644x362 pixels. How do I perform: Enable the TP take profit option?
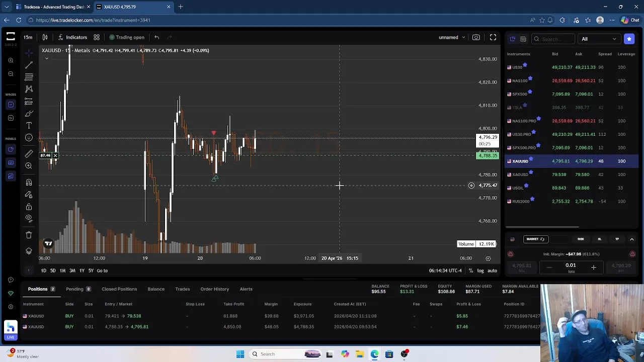click(617, 239)
